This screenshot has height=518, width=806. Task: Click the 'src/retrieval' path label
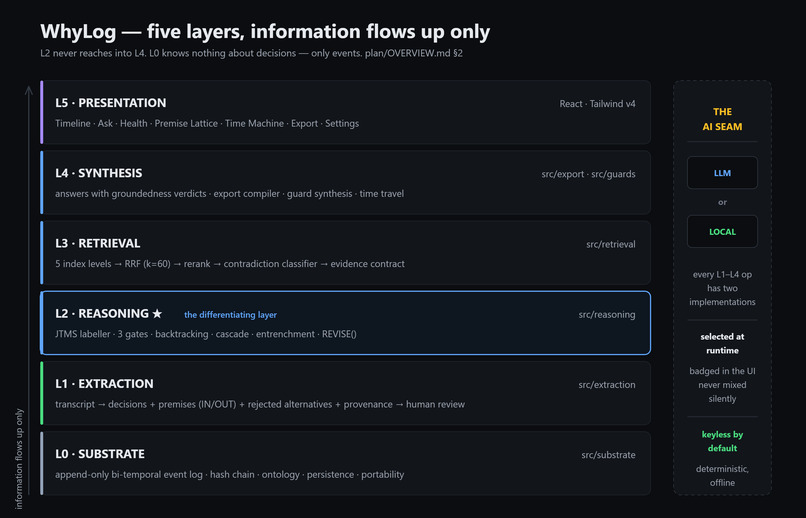pyautogui.click(x=611, y=244)
